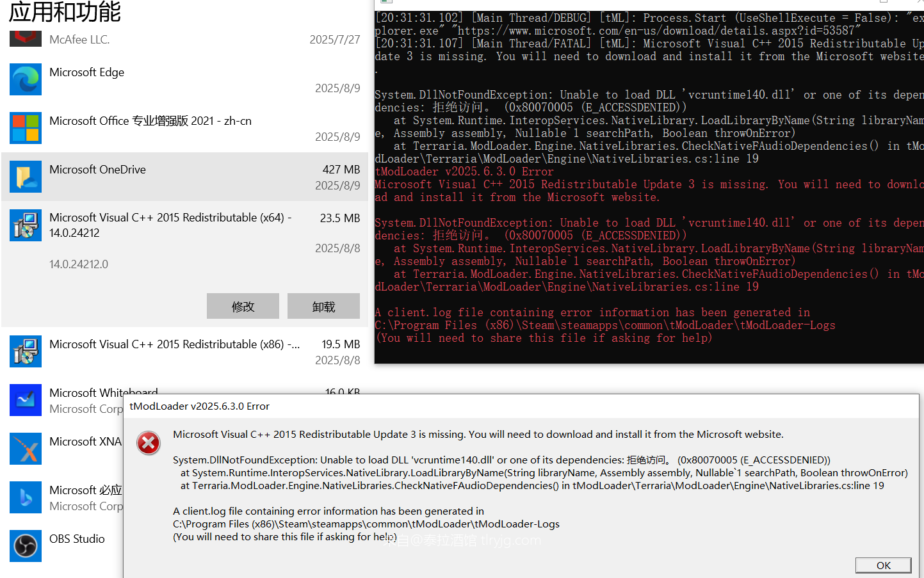Click the 2025/7/27 date of McAfee
The height and width of the screenshot is (578, 924).
[x=335, y=40]
